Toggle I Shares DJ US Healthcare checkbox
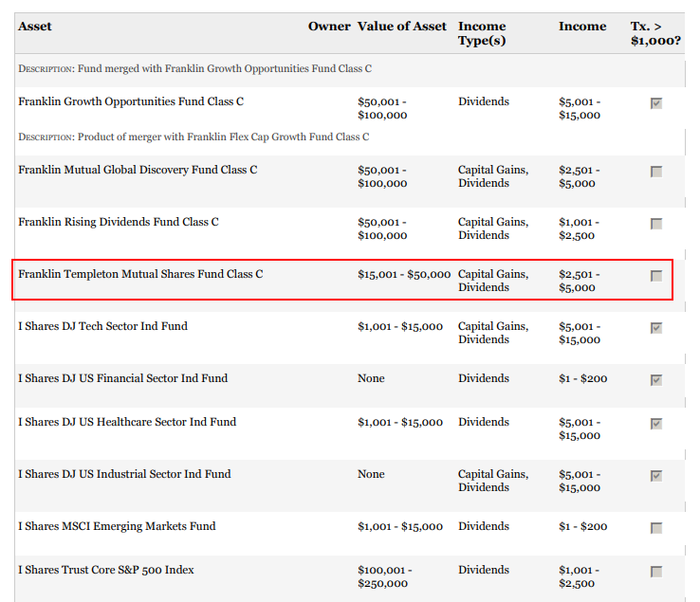Viewport: 700px width, 602px height. pos(655,424)
